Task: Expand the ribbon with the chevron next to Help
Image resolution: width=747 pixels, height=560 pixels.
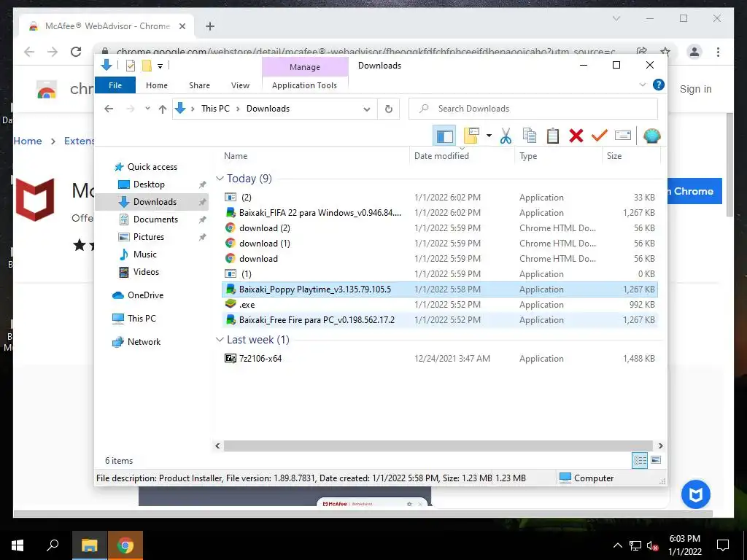Action: click(642, 85)
